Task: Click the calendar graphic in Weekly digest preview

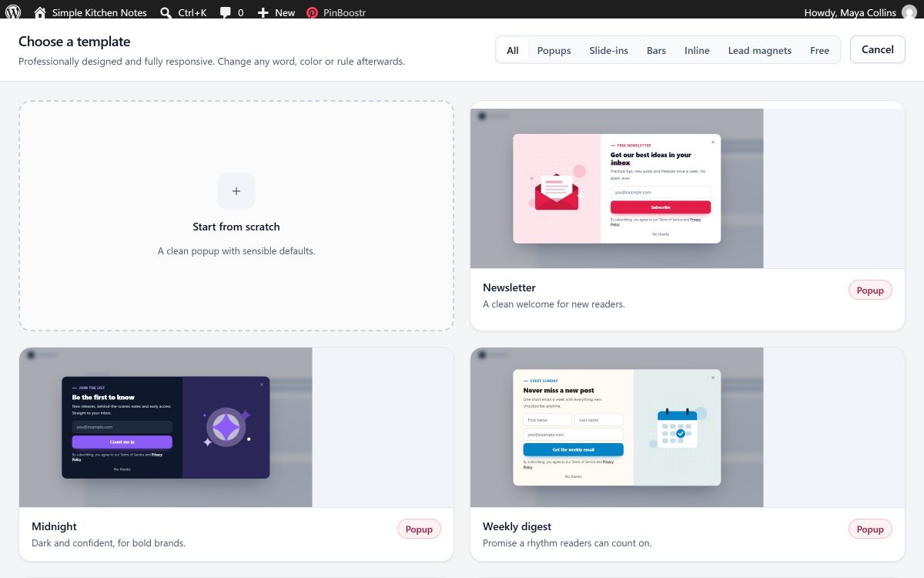Action: point(678,428)
